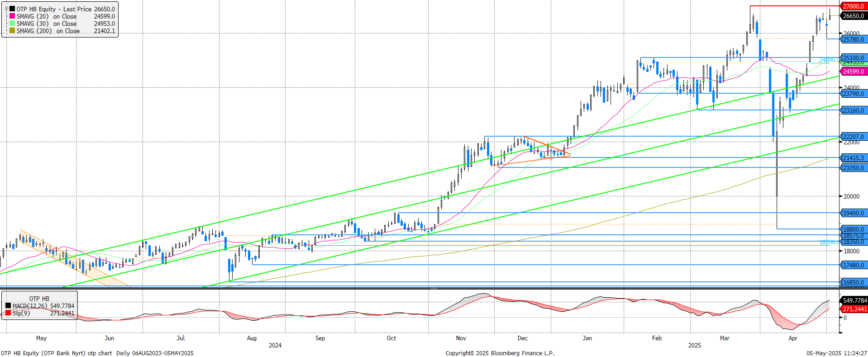Image resolution: width=868 pixels, height=357 pixels.
Task: Click the 22000 y-axis value
Action: pyautogui.click(x=851, y=142)
